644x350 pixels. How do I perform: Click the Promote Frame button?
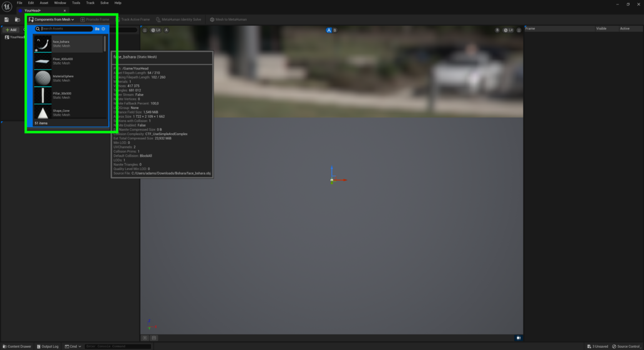95,19
